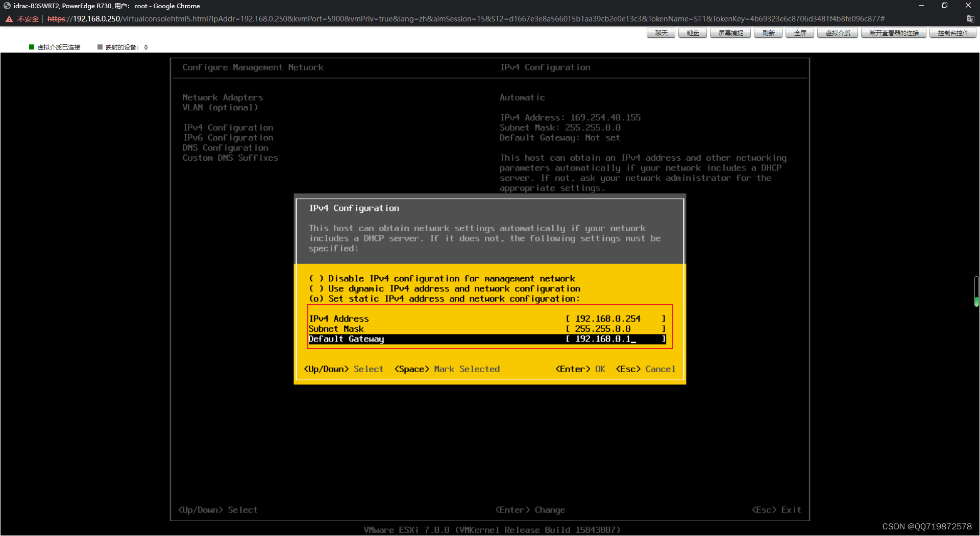The image size is (980, 536).
Task: Open the 键盘 keyboard menu button
Action: coord(693,33)
